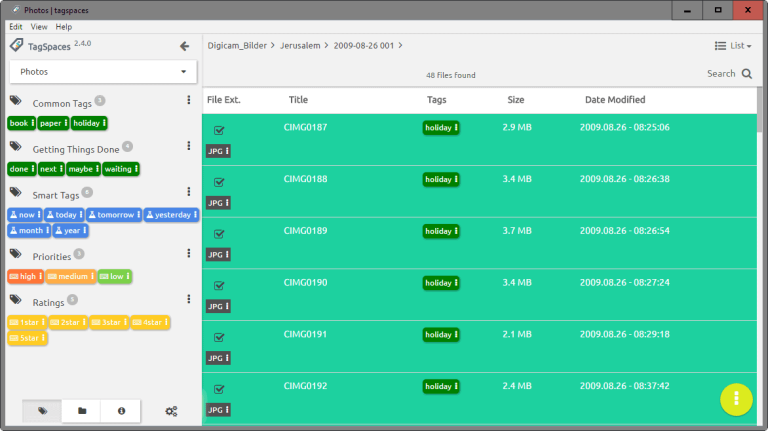This screenshot has height=431, width=768.
Task: Deselect the CIMG0191 file checkbox
Action: click(219, 338)
